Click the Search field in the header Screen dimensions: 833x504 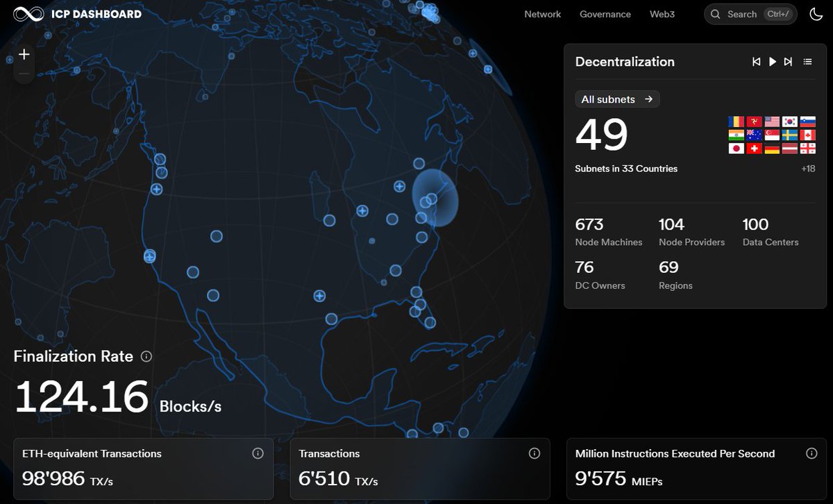coord(750,14)
